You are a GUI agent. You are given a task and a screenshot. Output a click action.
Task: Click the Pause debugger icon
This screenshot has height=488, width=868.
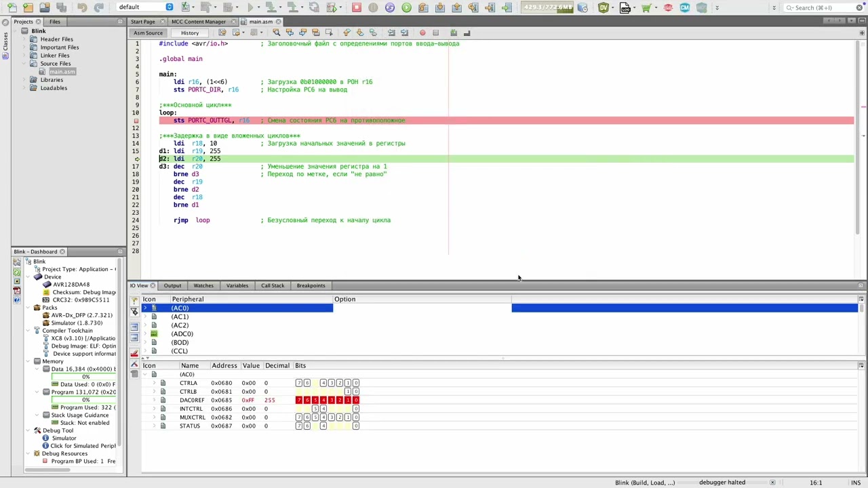click(x=373, y=7)
